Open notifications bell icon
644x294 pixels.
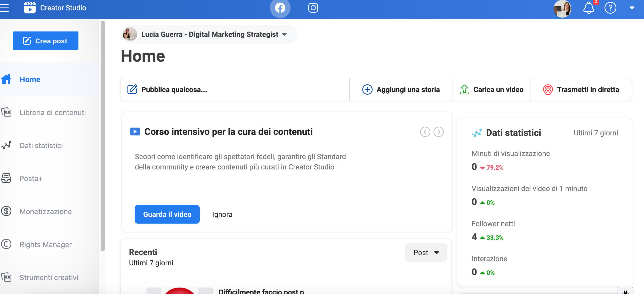coord(589,8)
